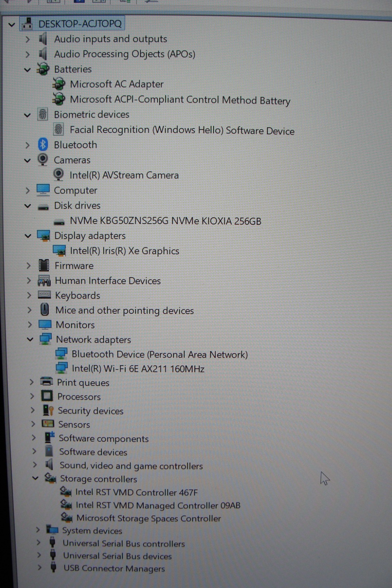Collapse the Storage controllers category
This screenshot has width=392, height=588.
pos(35,478)
